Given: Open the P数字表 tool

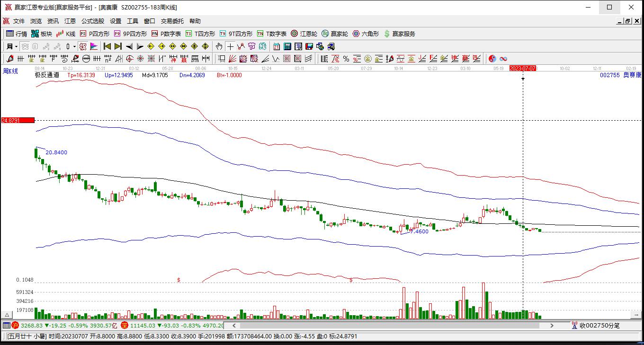Looking at the screenshot, I should [166, 34].
